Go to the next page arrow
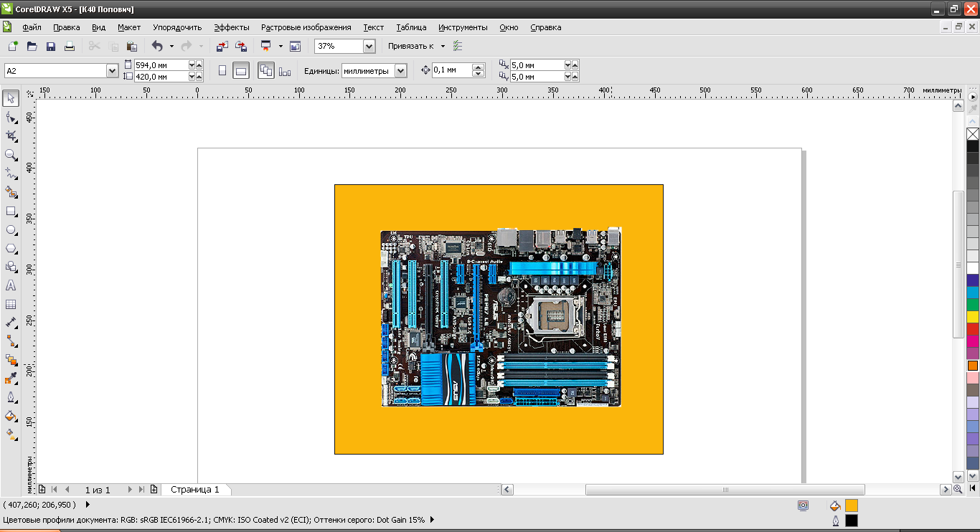Image resolution: width=980 pixels, height=532 pixels. [130, 490]
